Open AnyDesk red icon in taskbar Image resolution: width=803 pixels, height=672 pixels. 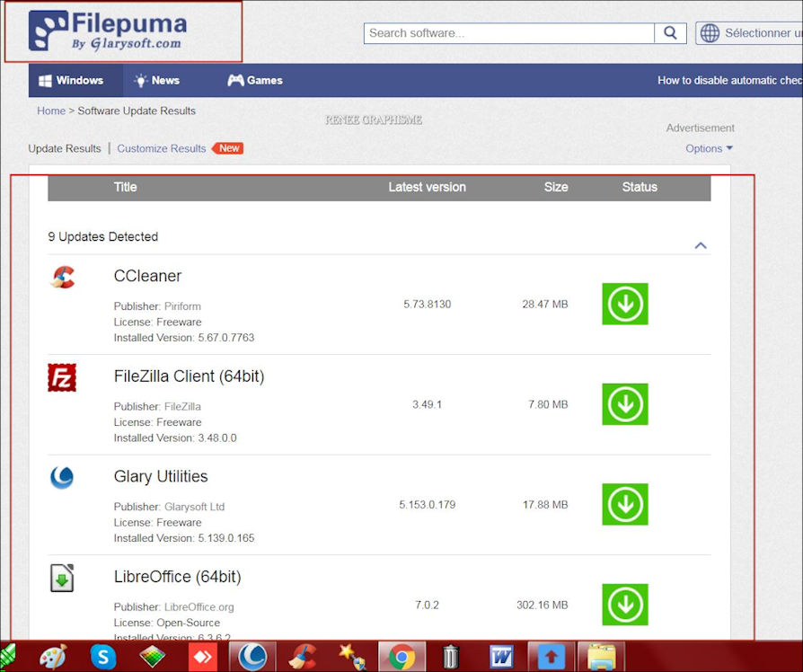[203, 657]
